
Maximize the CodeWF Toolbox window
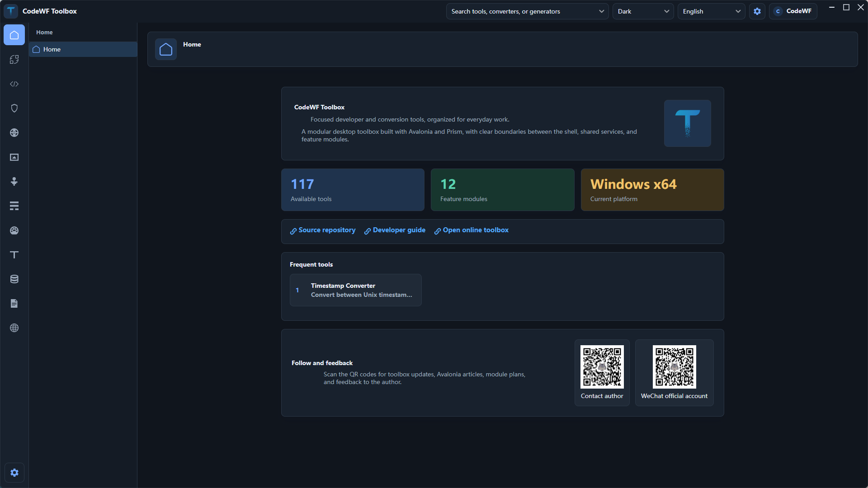click(x=846, y=8)
